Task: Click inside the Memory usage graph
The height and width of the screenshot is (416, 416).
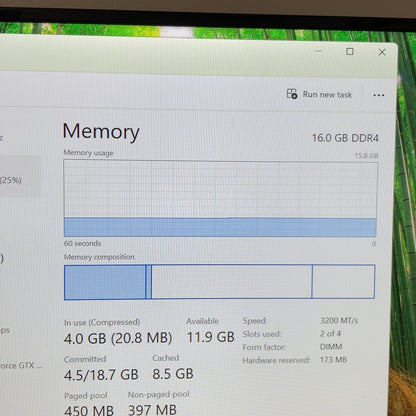Action: 220,199
